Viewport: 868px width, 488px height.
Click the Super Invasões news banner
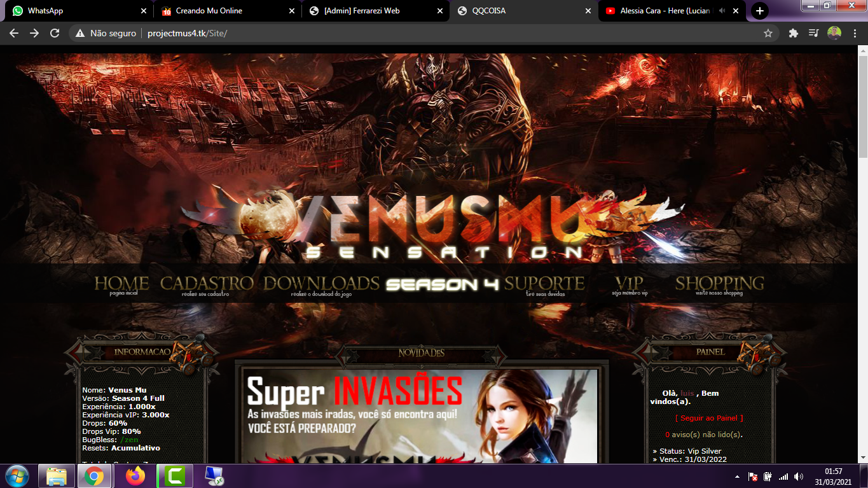[422, 415]
